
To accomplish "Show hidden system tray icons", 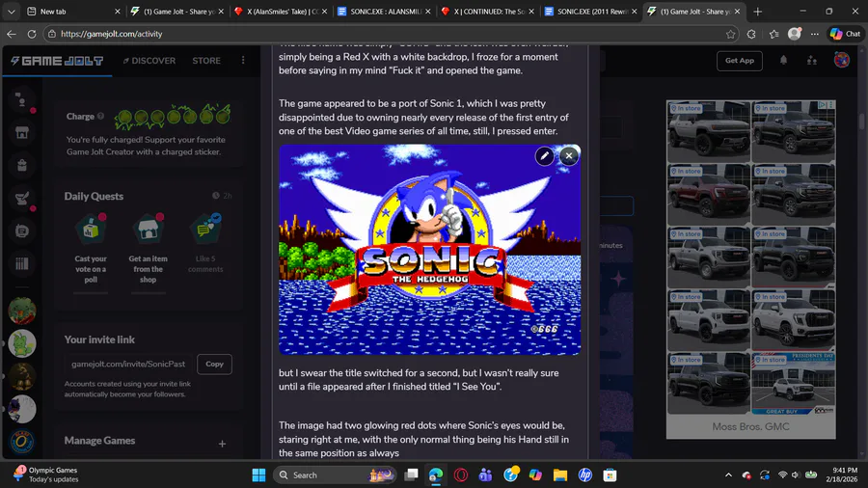I will pos(728,474).
